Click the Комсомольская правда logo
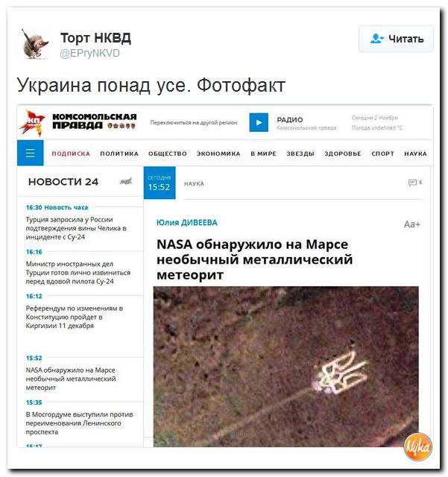 coord(78,122)
